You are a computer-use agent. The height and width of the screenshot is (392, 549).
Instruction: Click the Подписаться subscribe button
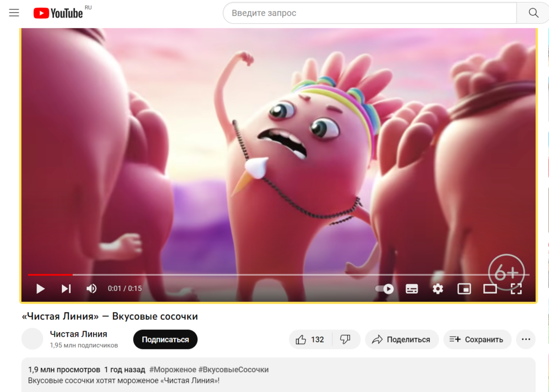point(165,339)
